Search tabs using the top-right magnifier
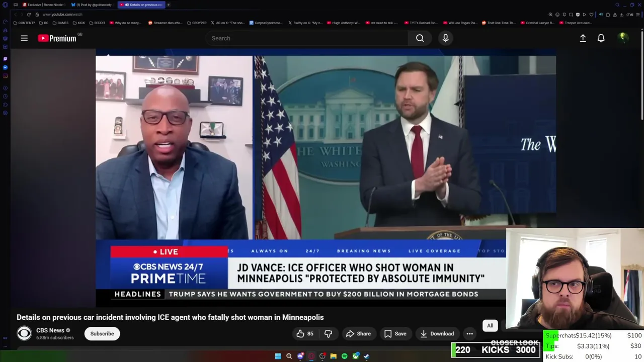 (x=617, y=5)
